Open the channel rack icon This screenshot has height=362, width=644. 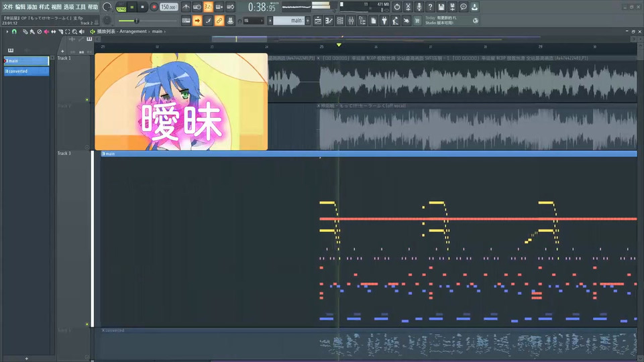point(340,21)
